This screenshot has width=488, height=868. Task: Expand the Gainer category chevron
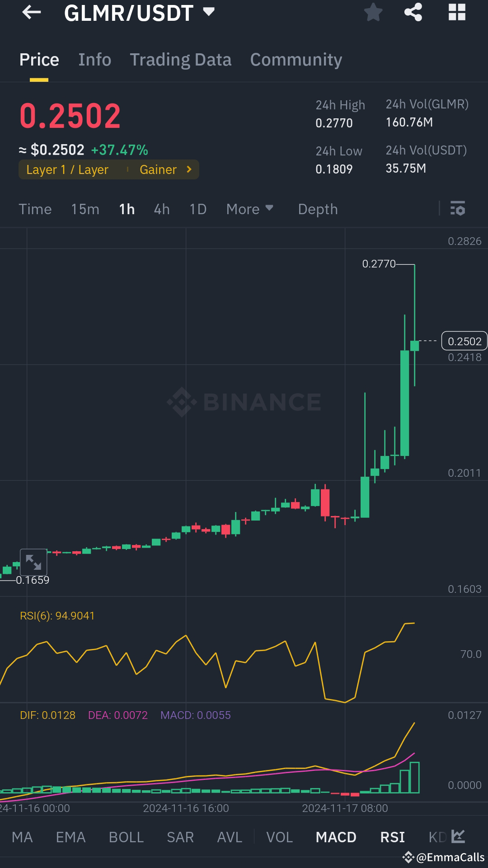pos(188,169)
